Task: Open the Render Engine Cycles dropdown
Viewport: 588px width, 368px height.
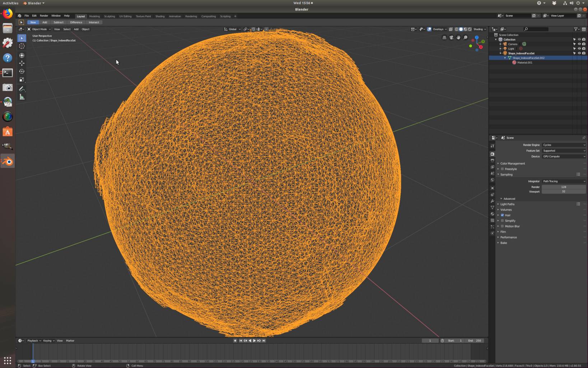Action: point(564,145)
